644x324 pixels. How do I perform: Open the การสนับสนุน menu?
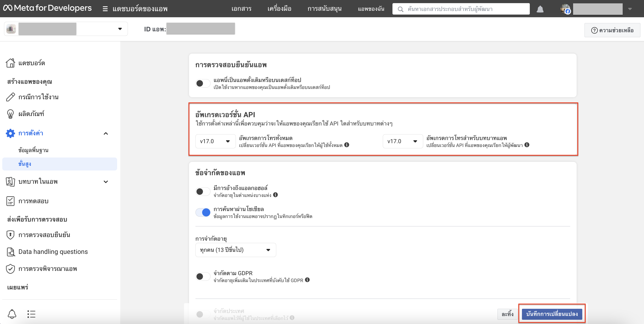(324, 9)
